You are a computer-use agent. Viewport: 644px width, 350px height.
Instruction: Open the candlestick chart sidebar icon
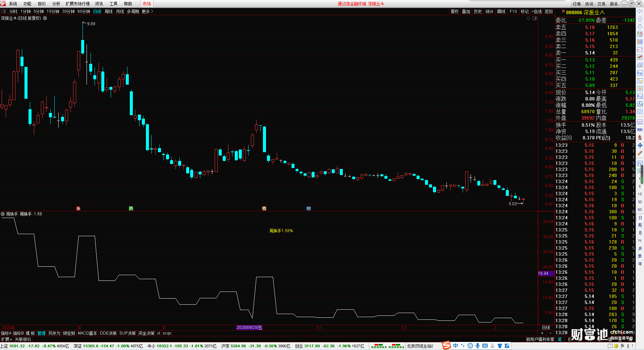click(x=640, y=57)
